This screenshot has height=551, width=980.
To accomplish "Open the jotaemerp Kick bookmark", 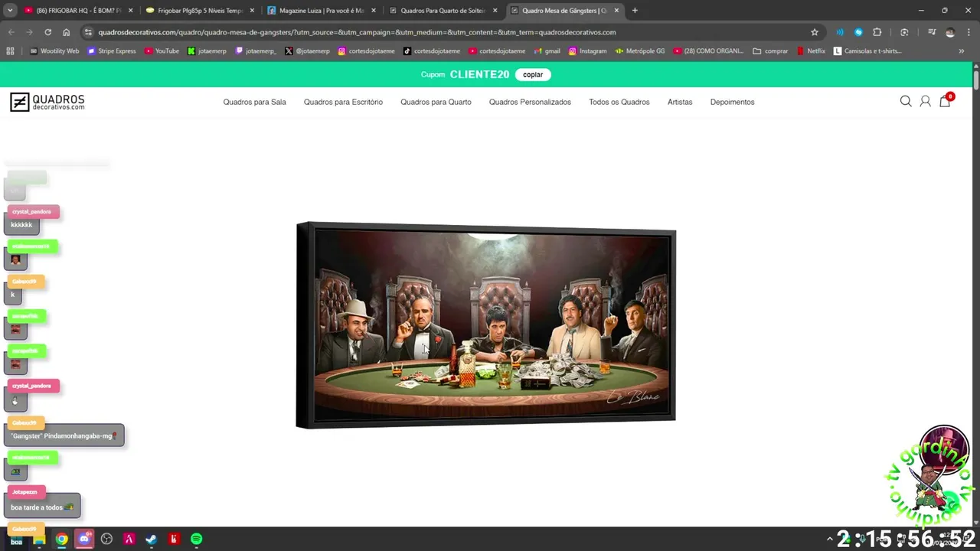I will tap(207, 51).
